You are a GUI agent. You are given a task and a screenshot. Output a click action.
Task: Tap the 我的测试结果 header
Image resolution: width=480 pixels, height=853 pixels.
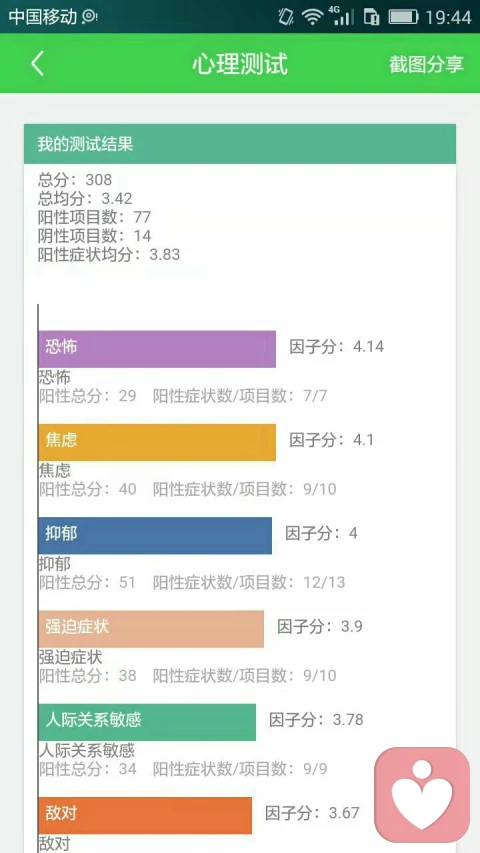[x=239, y=144]
